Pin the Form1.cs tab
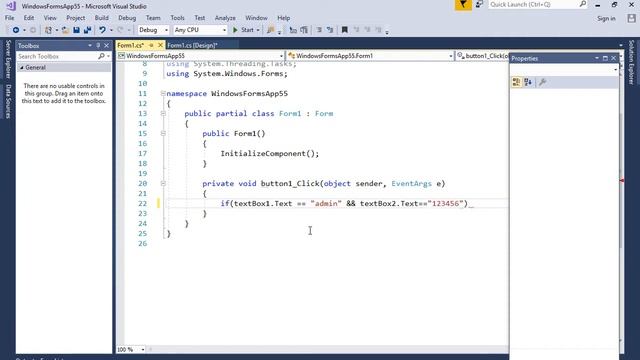The height and width of the screenshot is (360, 640). pos(151,45)
